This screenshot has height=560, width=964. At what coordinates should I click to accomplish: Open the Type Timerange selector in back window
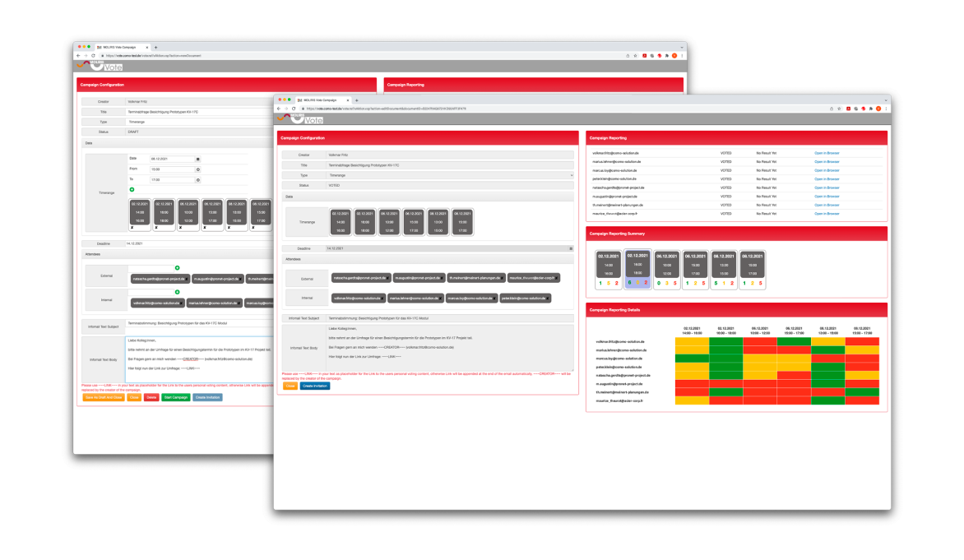[197, 122]
